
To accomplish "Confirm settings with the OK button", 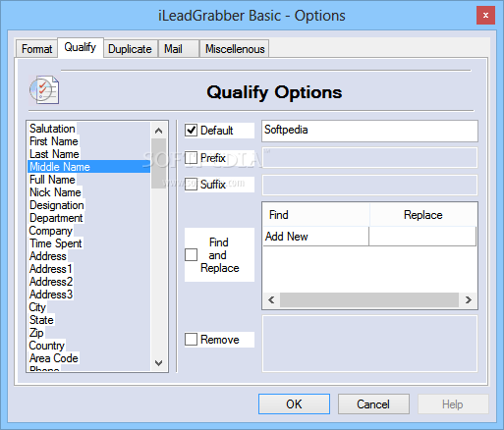I will point(294,404).
